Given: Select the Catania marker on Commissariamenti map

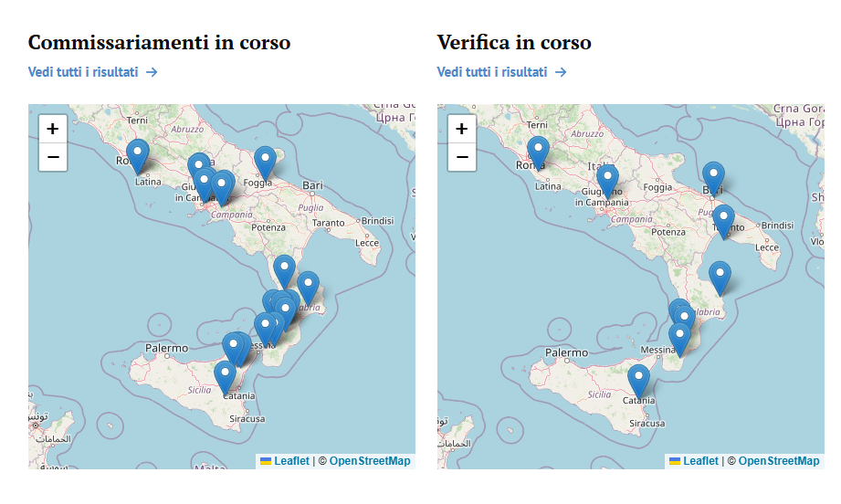Looking at the screenshot, I should click(226, 379).
